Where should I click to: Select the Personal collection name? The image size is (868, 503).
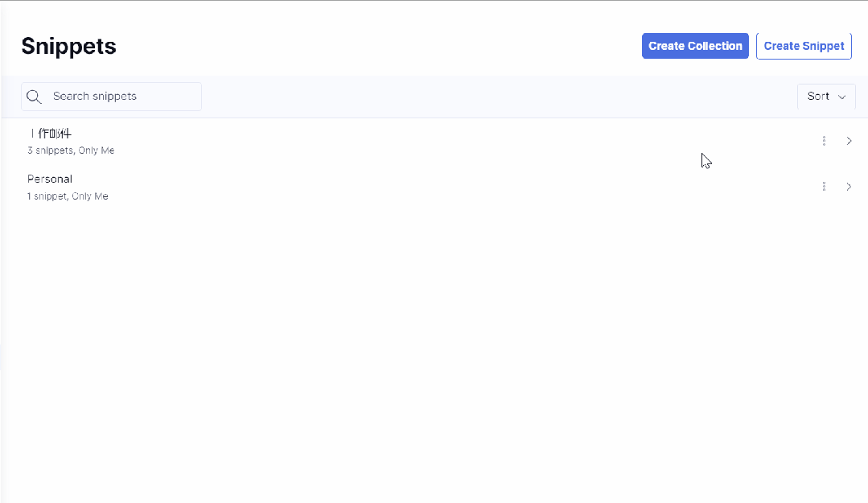[x=49, y=178]
